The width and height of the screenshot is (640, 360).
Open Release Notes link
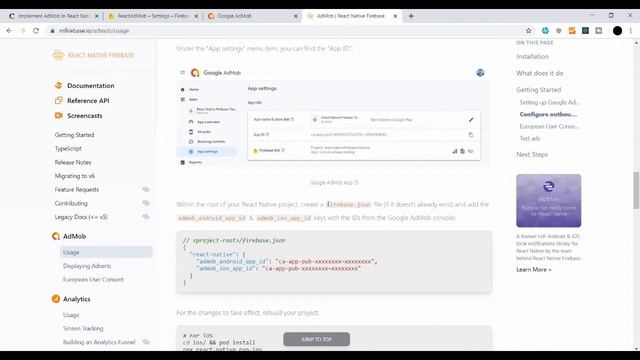73,162
